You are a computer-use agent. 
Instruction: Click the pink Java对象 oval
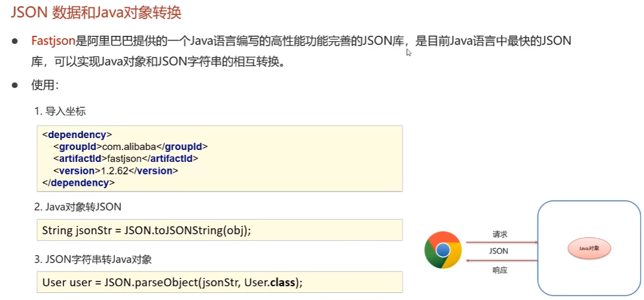(x=590, y=249)
